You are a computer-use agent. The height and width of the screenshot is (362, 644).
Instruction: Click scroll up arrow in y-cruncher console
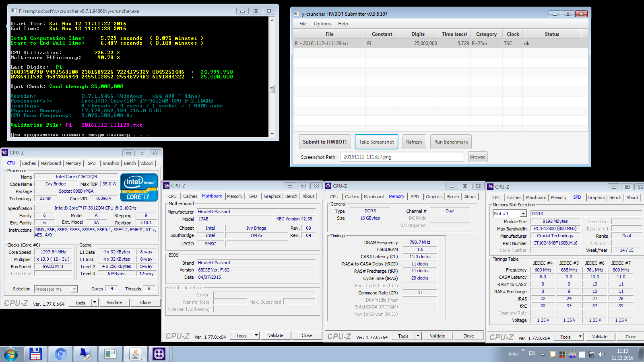tap(272, 20)
